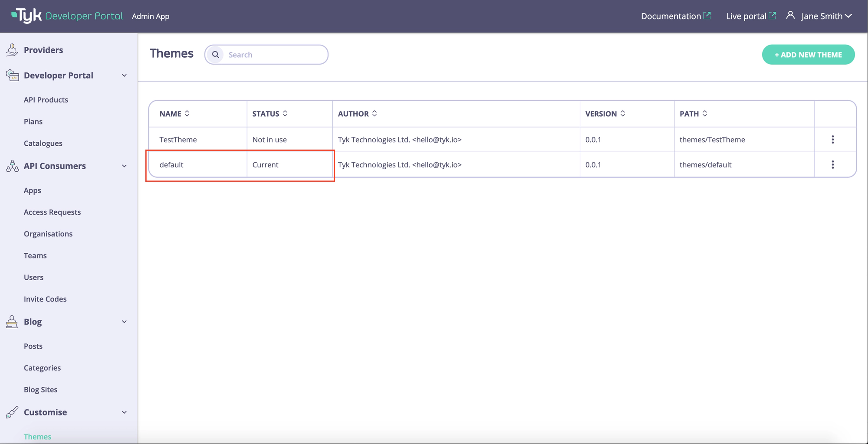Collapse the API Consumers section chevron
The width and height of the screenshot is (868, 444).
tap(124, 166)
